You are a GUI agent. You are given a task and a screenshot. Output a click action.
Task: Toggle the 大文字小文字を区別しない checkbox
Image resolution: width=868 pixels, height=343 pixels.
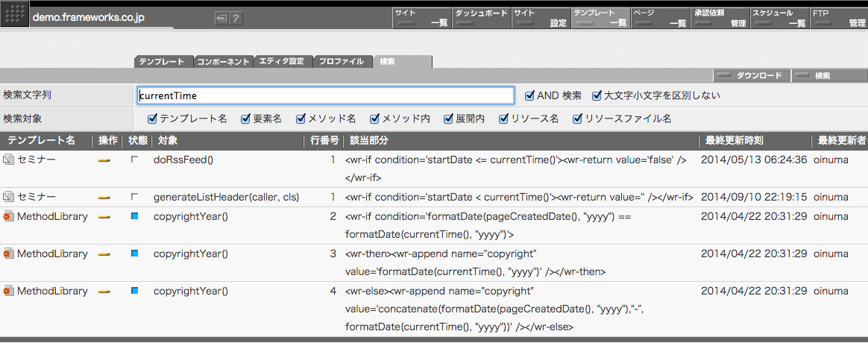point(597,95)
